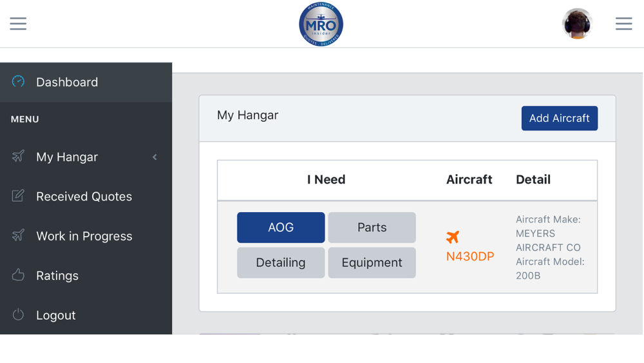The image size is (644, 363).
Task: Open the Dashboard menu item
Action: (x=86, y=83)
